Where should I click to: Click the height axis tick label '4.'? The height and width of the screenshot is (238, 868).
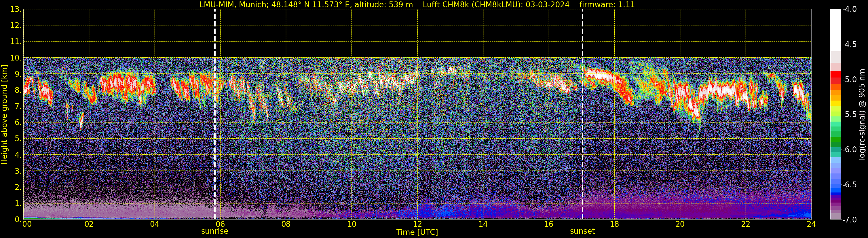18,155
